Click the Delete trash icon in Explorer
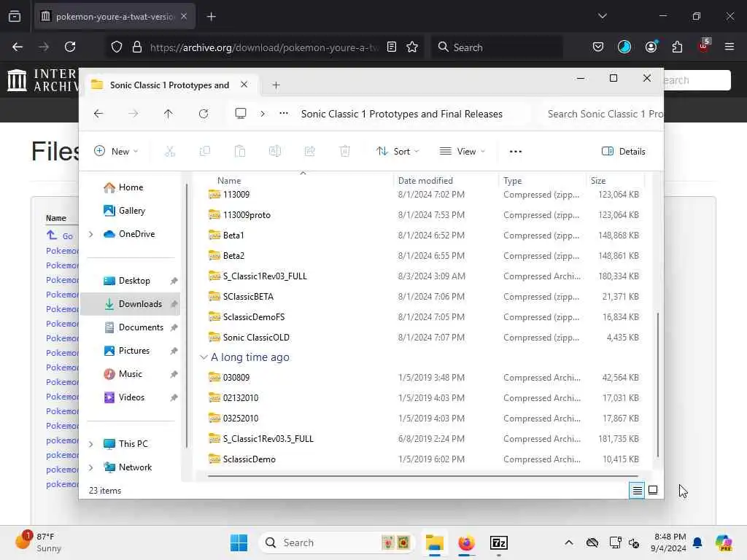This screenshot has height=560, width=747. pyautogui.click(x=345, y=152)
